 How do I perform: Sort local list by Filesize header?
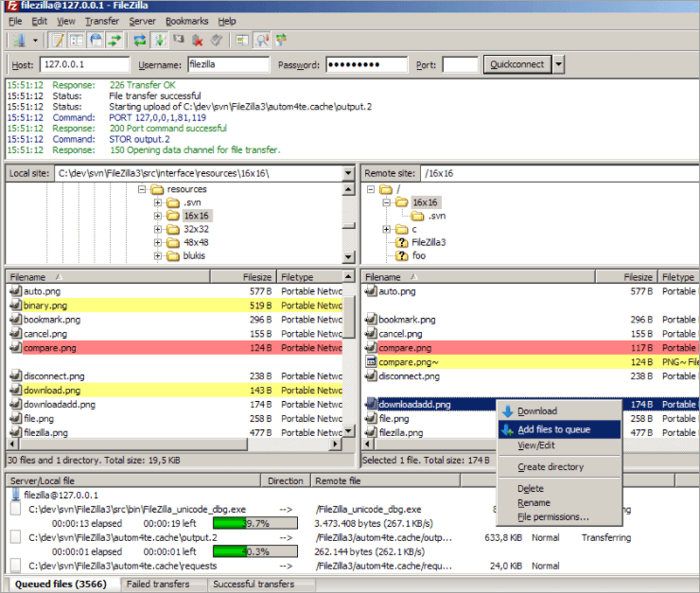(243, 277)
